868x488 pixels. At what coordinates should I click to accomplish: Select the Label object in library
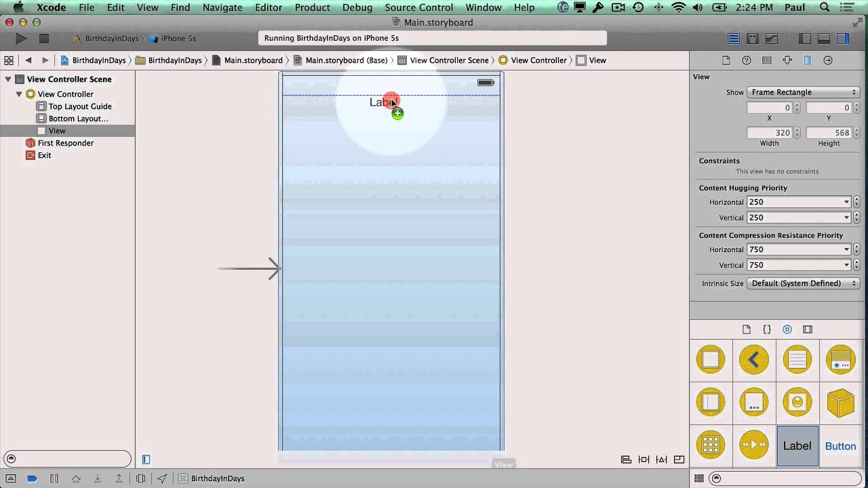[x=797, y=446]
